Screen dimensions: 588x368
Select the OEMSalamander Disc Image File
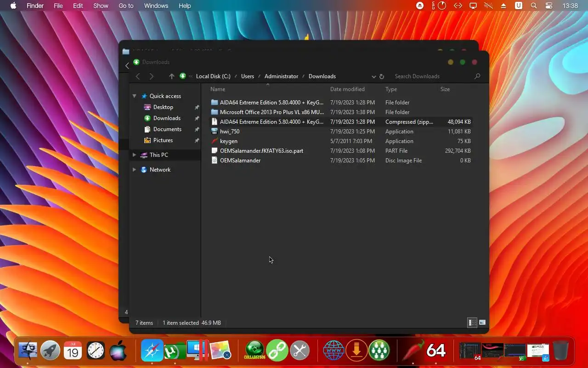coord(341,161)
